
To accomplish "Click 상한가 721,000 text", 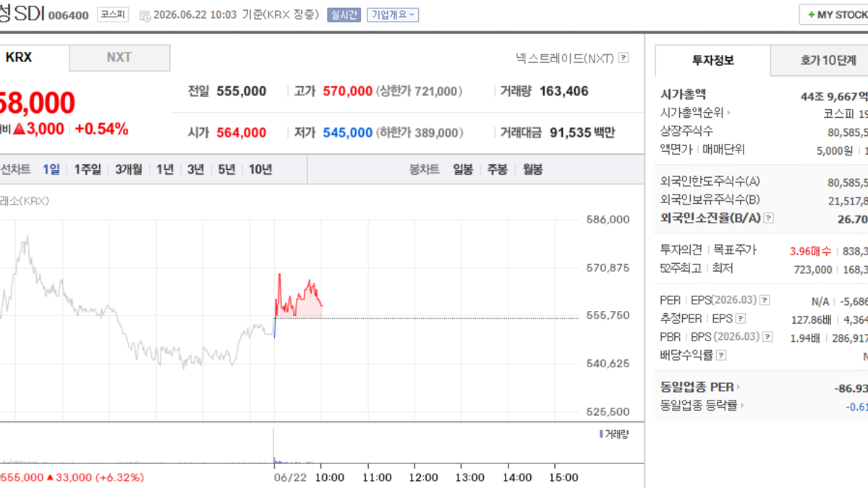I will click(420, 91).
